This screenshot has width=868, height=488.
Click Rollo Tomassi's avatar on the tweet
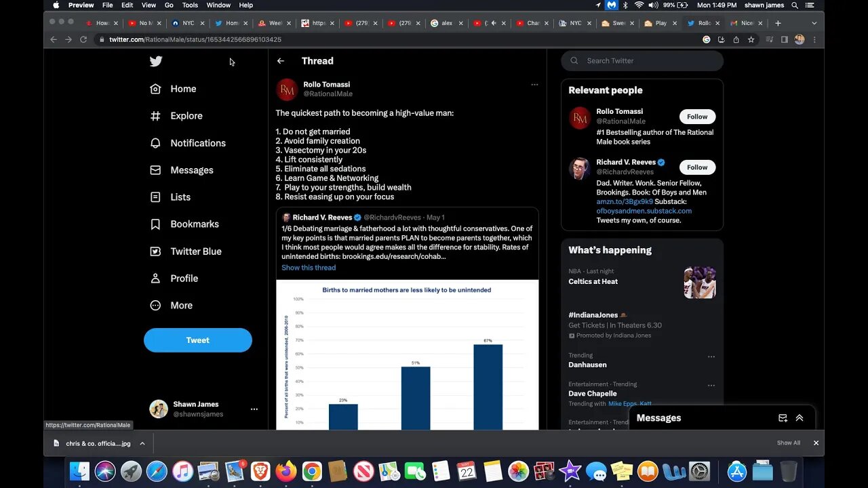coord(287,89)
